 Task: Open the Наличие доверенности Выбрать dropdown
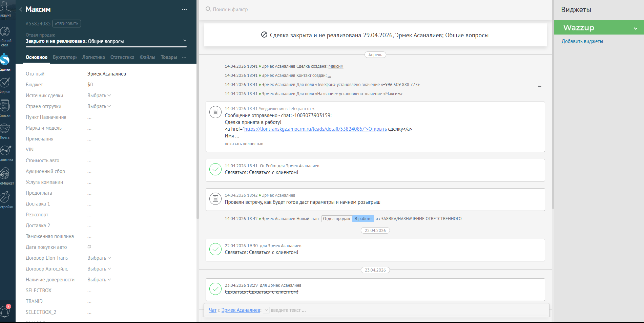tap(99, 280)
